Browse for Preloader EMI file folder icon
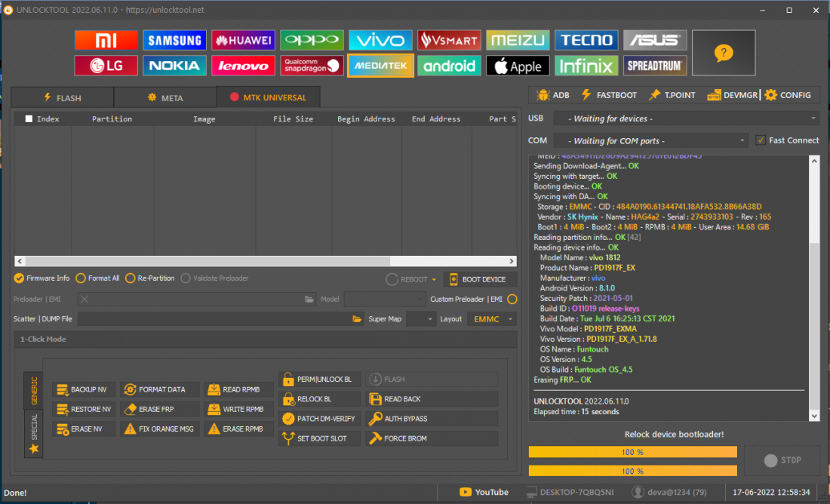This screenshot has height=504, width=830. coord(309,300)
